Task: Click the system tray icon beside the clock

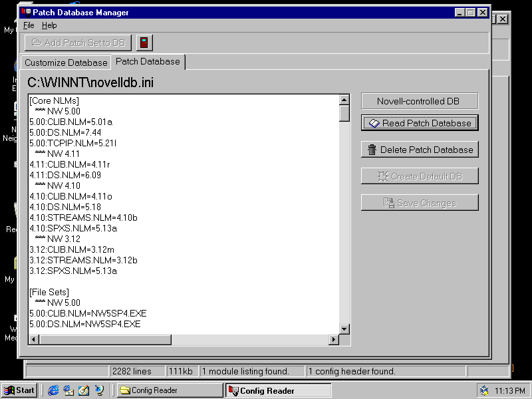Action: (484, 391)
